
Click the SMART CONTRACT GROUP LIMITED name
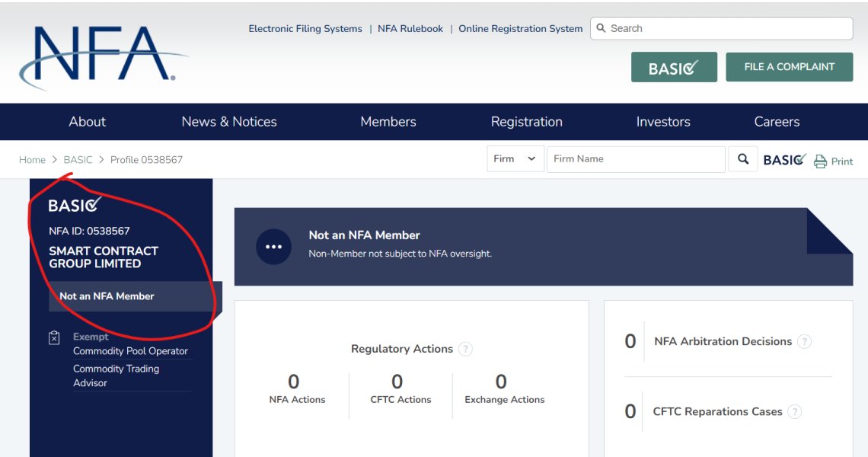tap(104, 257)
